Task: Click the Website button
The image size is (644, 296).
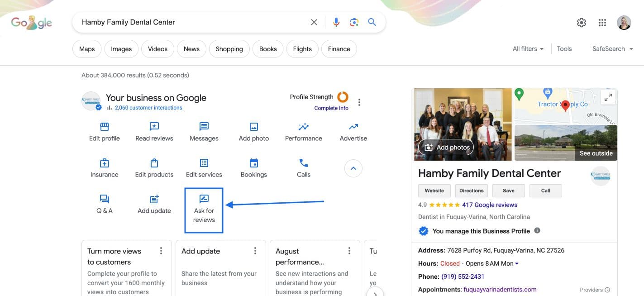Action: (x=434, y=191)
